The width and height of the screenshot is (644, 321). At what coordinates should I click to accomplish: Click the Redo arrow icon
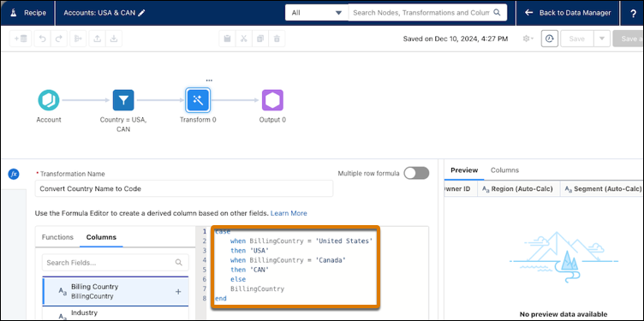tap(58, 39)
